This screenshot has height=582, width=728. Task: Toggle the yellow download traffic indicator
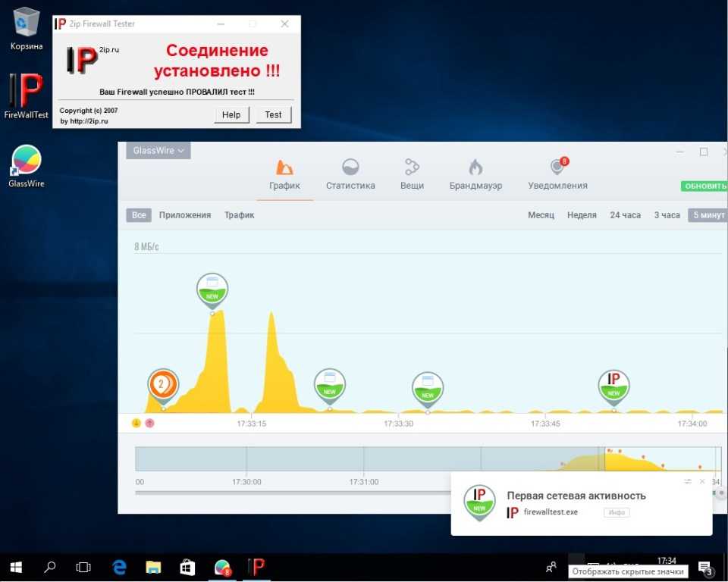click(x=136, y=423)
